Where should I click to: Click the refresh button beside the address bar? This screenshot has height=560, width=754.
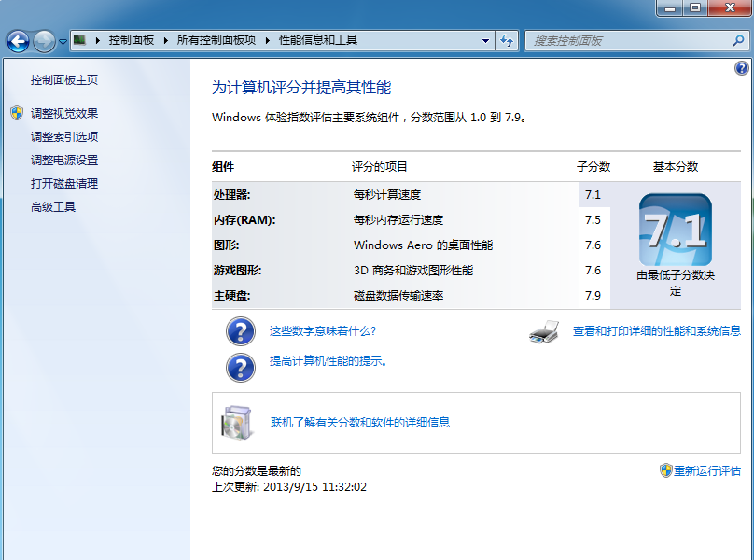pos(507,41)
